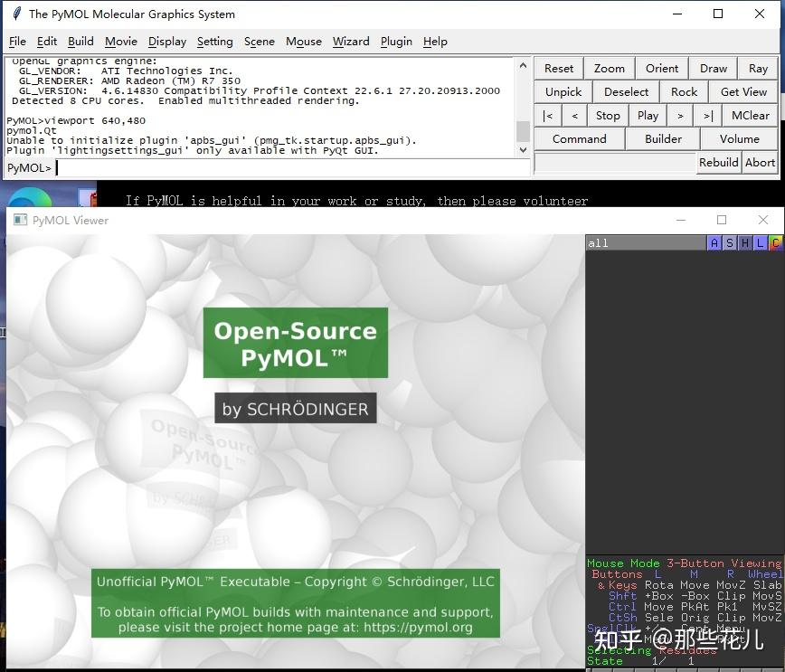The image size is (785, 672).
Task: Cycle the Selecting Residues mode
Action: pos(649,650)
